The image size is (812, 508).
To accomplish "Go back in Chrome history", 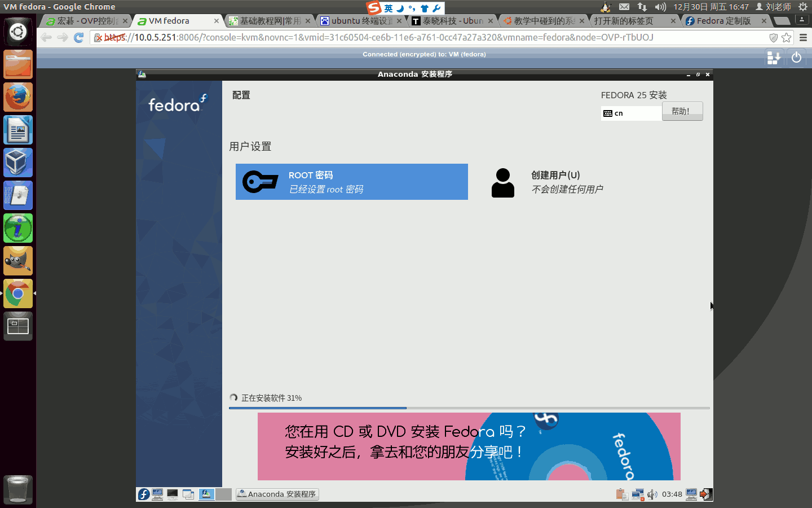I will [46, 37].
